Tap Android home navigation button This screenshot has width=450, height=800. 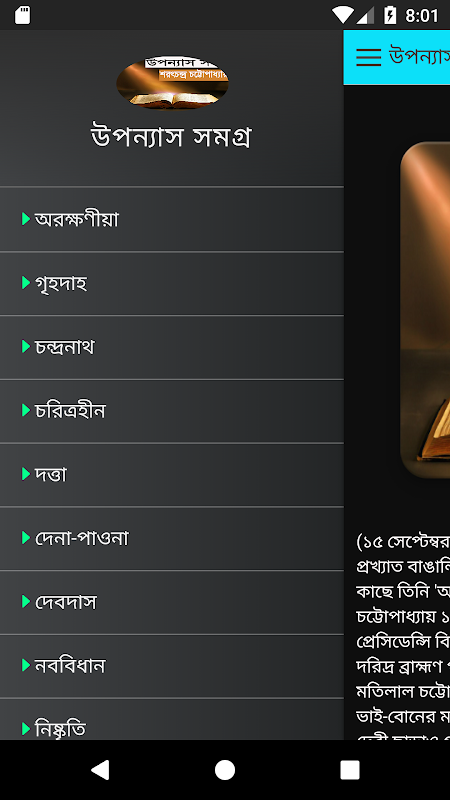coord(224,770)
